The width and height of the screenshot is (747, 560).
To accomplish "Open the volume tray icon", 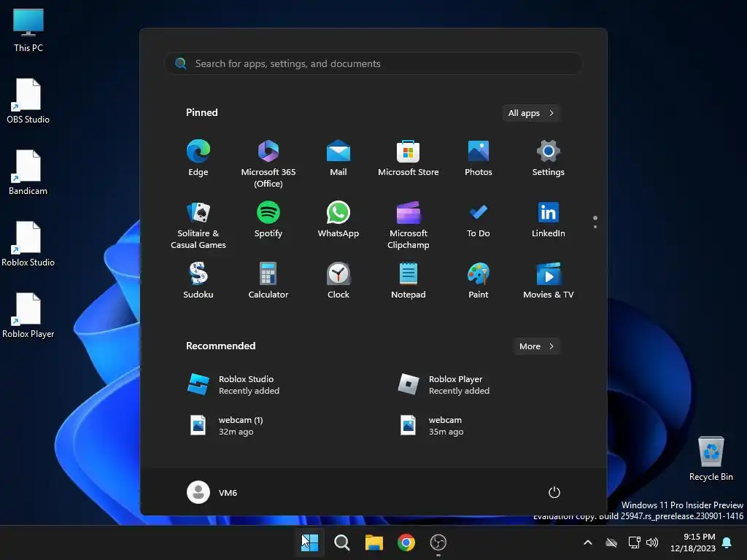I will [x=652, y=542].
